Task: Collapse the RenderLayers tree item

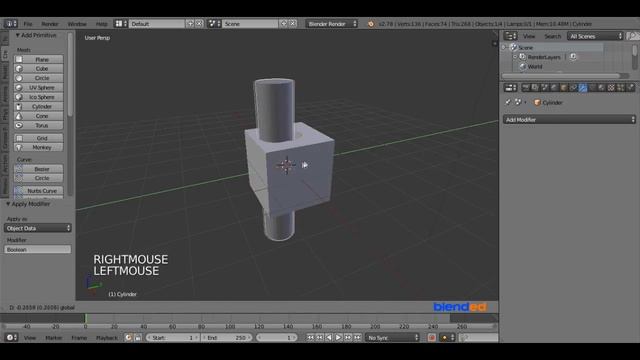Action: pos(515,57)
